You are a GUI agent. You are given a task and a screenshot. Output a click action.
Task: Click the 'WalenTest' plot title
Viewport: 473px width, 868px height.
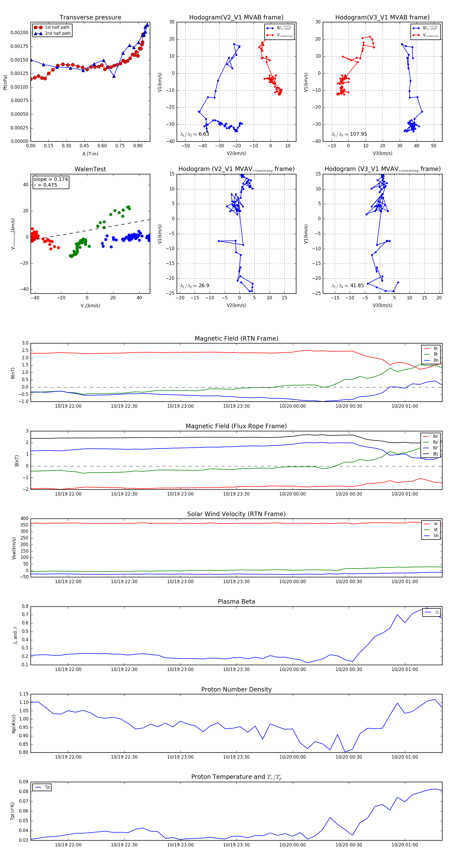pos(90,169)
